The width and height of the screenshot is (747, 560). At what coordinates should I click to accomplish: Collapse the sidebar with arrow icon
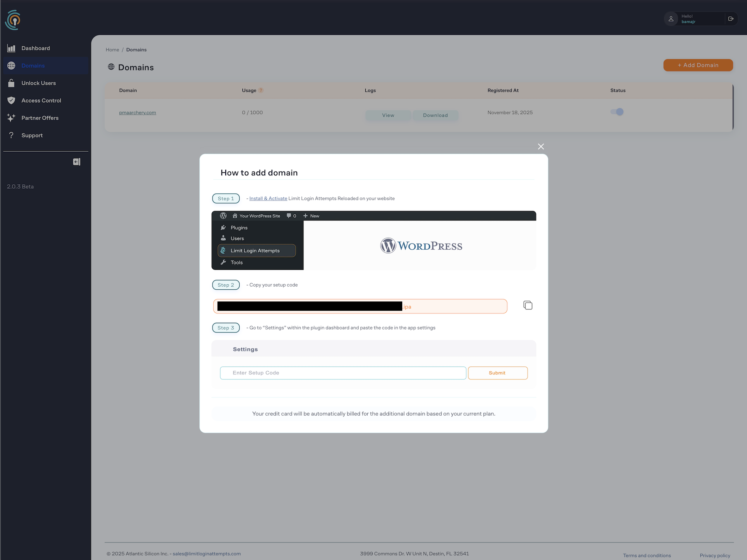pos(77,162)
